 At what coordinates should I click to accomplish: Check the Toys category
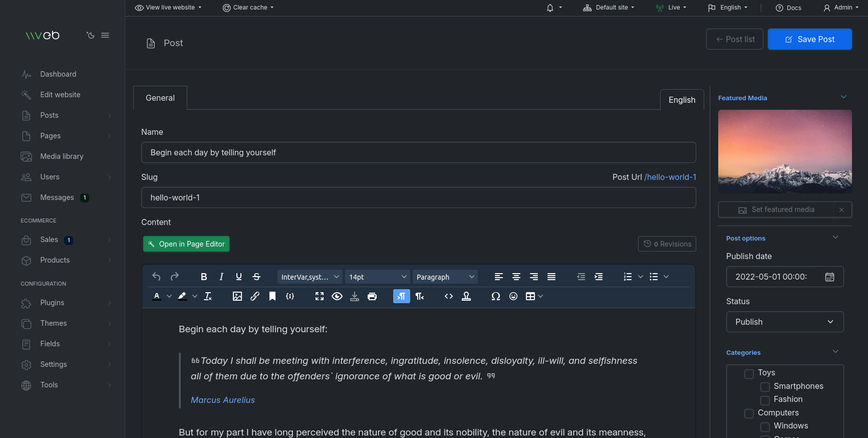(749, 373)
